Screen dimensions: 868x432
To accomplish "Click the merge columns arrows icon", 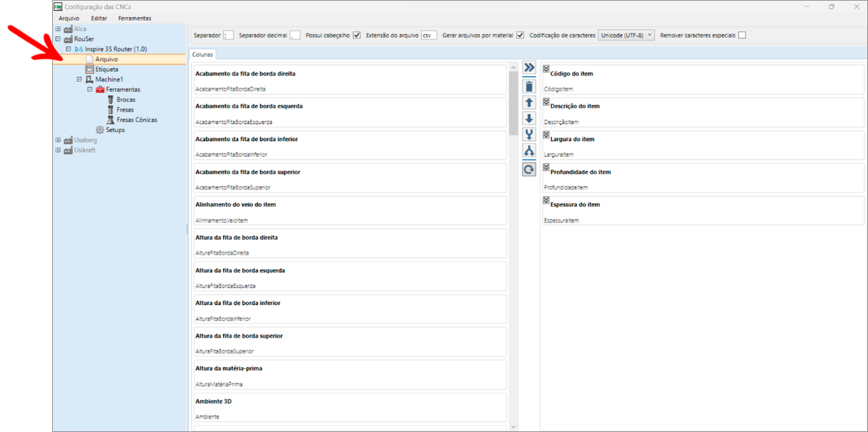I will [x=529, y=134].
